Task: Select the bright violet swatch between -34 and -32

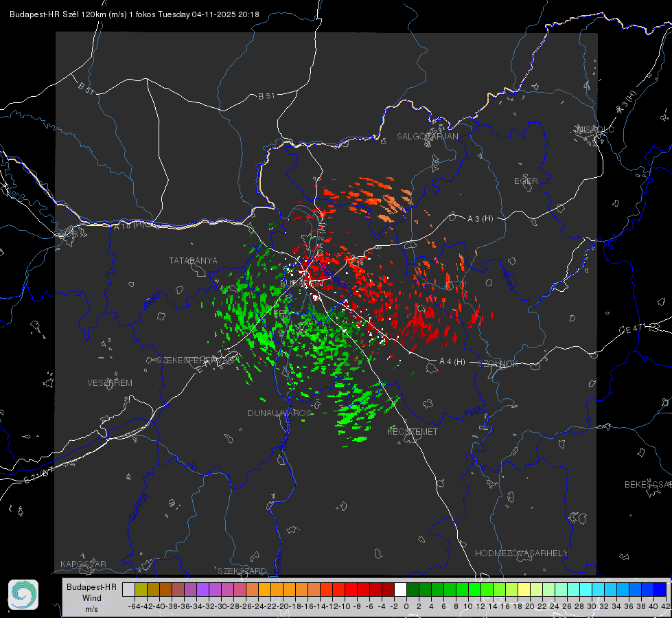Action: (202, 589)
